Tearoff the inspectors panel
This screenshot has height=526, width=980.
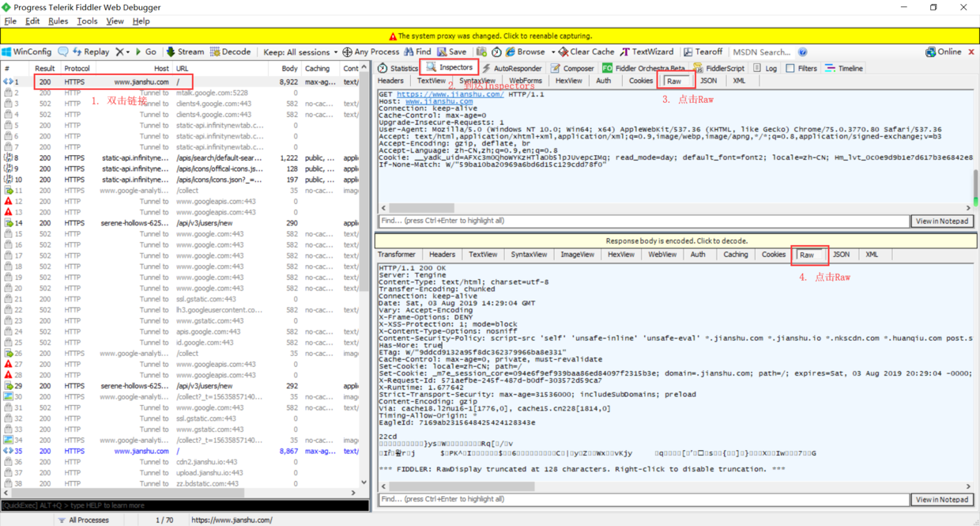point(703,52)
